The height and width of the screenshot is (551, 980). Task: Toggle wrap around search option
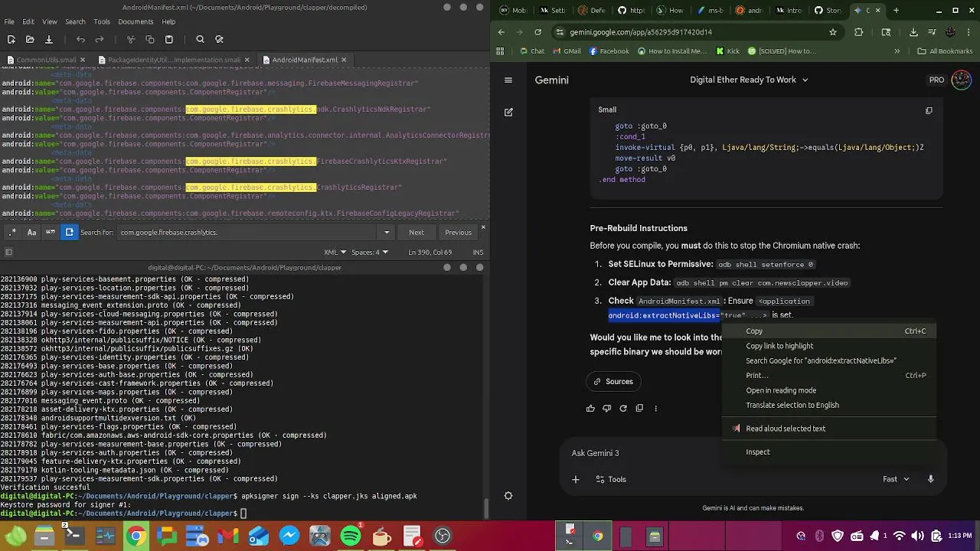pyautogui.click(x=70, y=232)
